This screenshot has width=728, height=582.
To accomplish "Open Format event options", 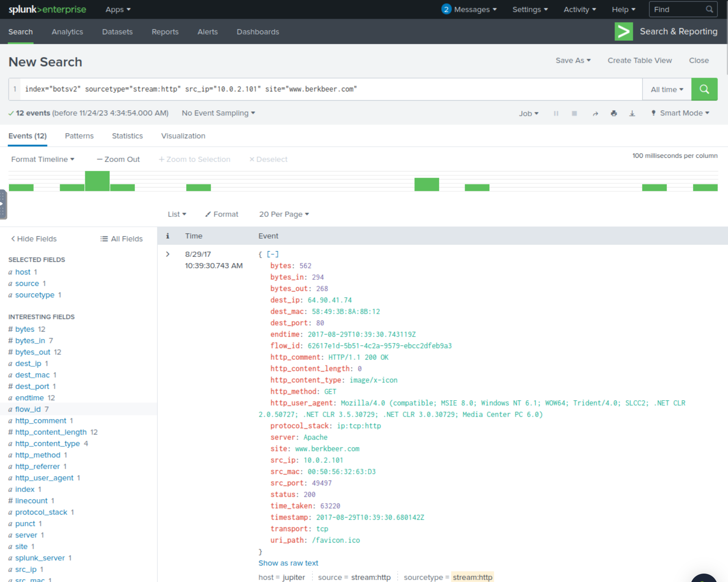I will pyautogui.click(x=222, y=214).
